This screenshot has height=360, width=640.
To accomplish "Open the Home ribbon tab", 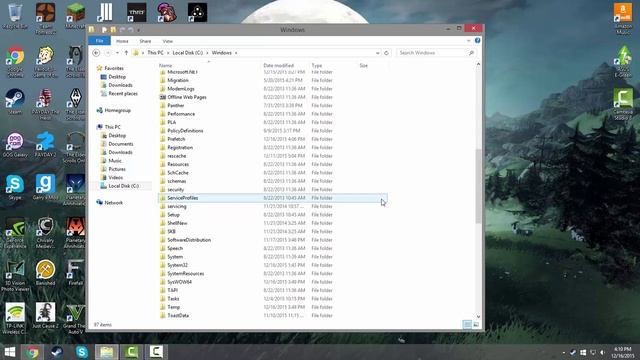I will point(122,41).
